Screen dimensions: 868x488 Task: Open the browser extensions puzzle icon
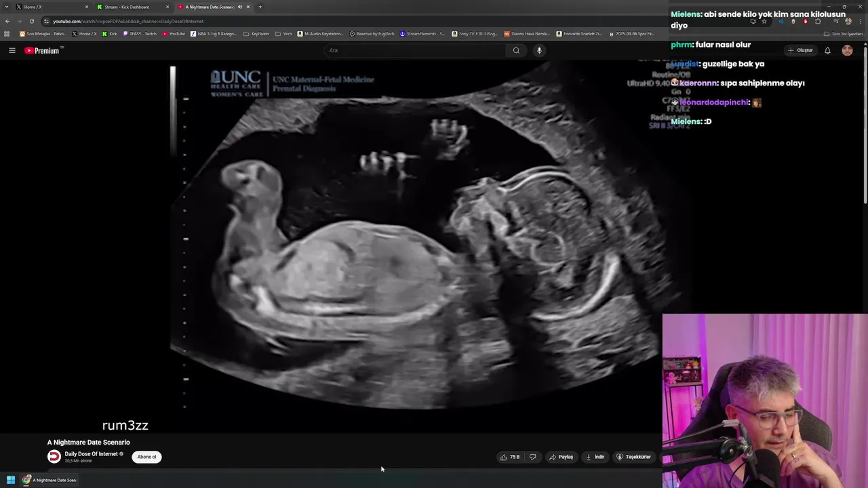coord(818,21)
